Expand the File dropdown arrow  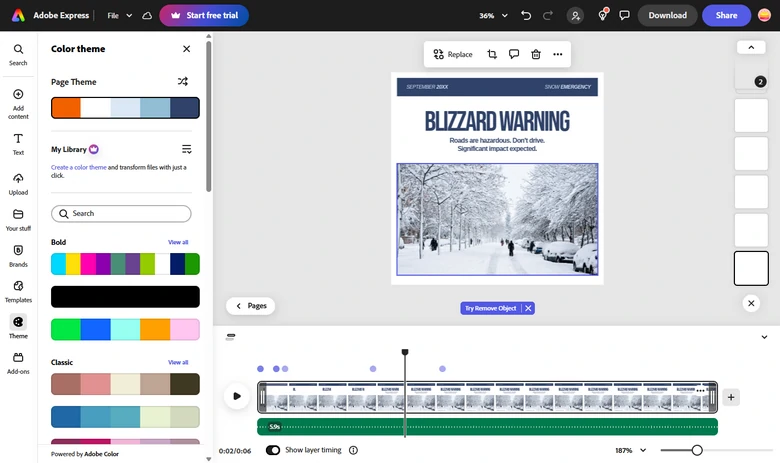tap(129, 15)
